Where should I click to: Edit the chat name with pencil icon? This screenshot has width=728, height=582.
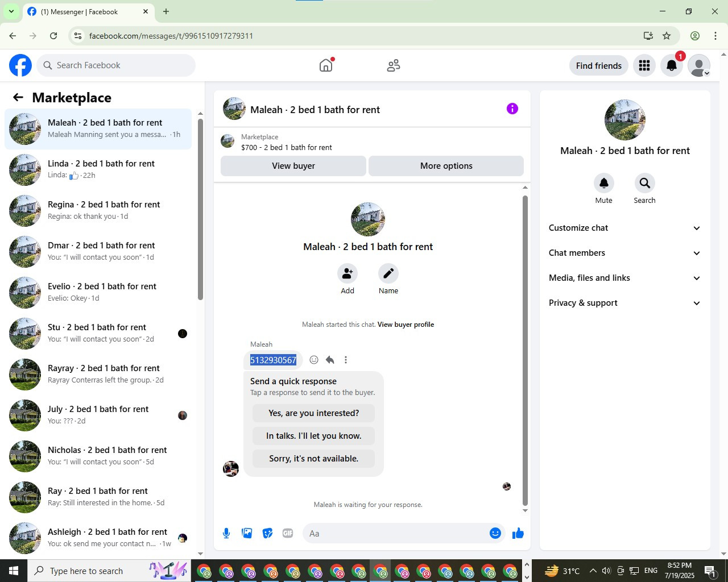click(388, 273)
